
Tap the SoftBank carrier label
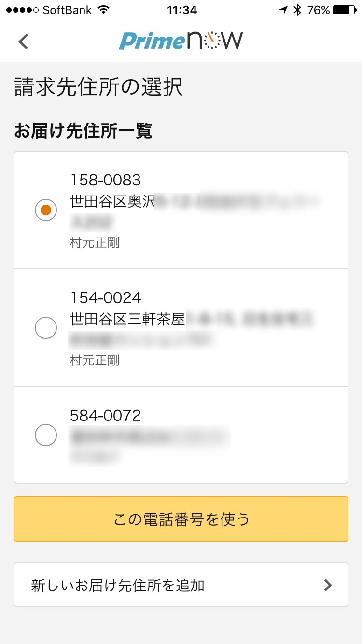(x=67, y=10)
